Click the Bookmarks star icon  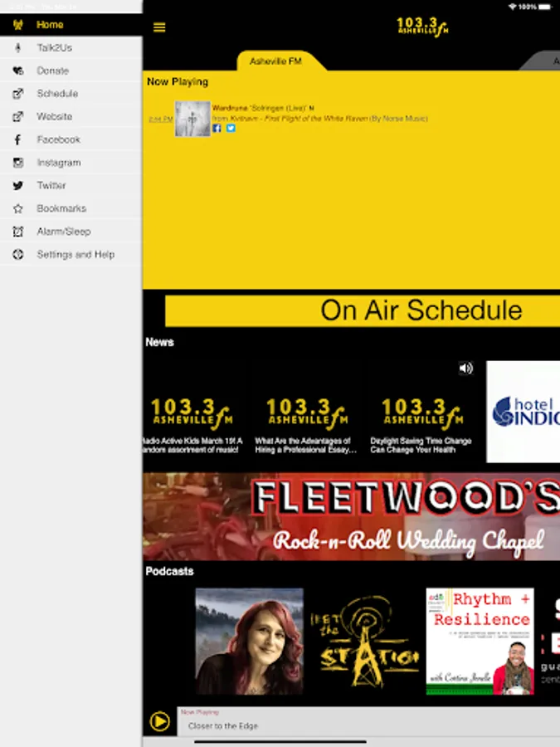pos(18,208)
